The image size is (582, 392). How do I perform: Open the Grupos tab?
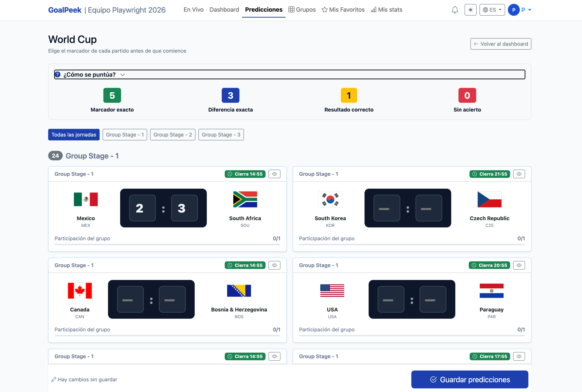pos(302,10)
